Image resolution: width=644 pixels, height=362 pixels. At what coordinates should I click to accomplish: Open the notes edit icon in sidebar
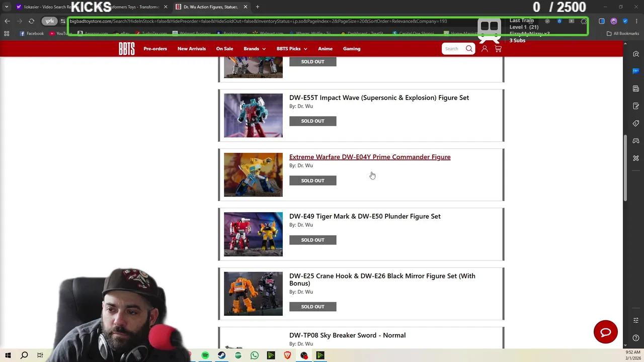point(636,106)
